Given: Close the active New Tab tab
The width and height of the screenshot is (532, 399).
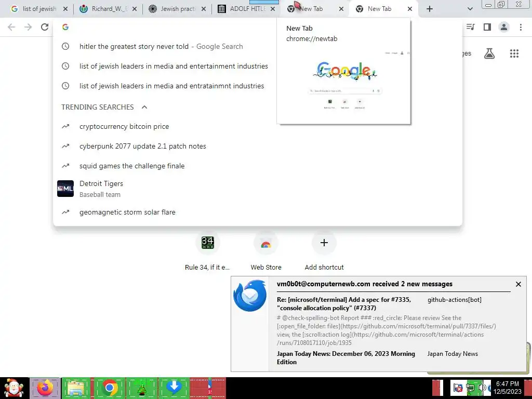Looking at the screenshot, I should coord(410,9).
